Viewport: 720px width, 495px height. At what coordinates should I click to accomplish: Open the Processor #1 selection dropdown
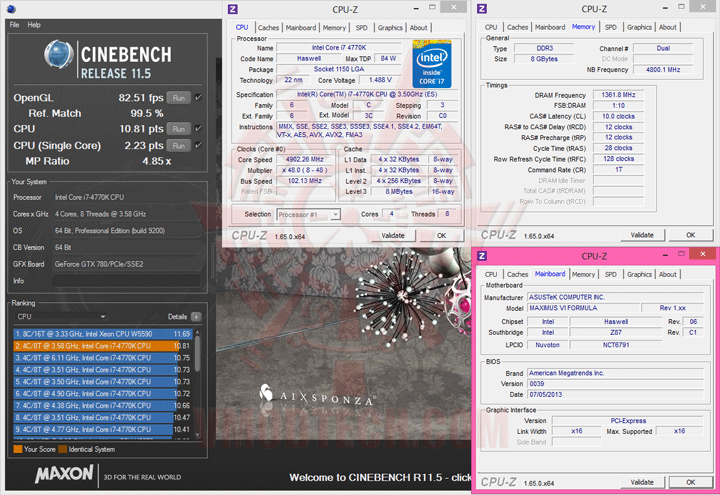[x=309, y=214]
